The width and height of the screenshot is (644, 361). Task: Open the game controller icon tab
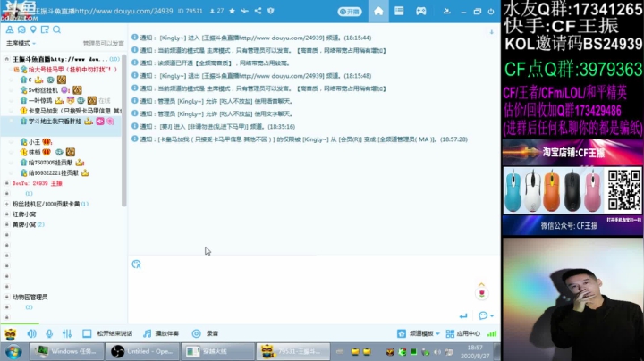(x=421, y=11)
